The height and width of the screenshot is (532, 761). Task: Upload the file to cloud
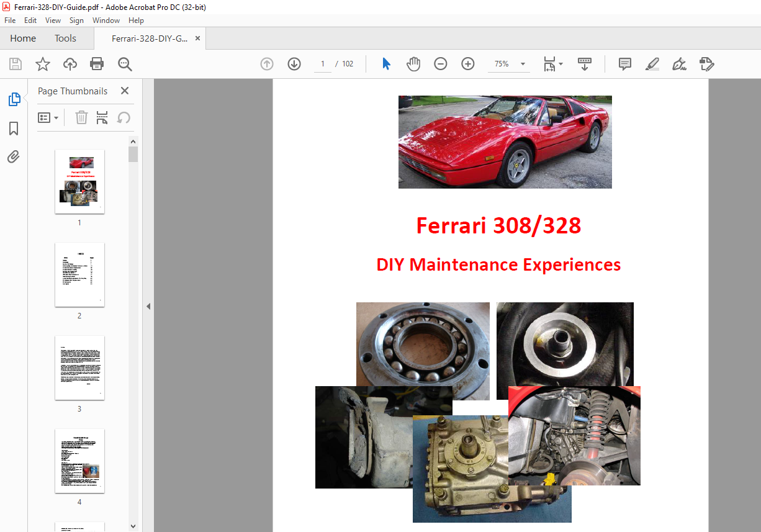(70, 64)
